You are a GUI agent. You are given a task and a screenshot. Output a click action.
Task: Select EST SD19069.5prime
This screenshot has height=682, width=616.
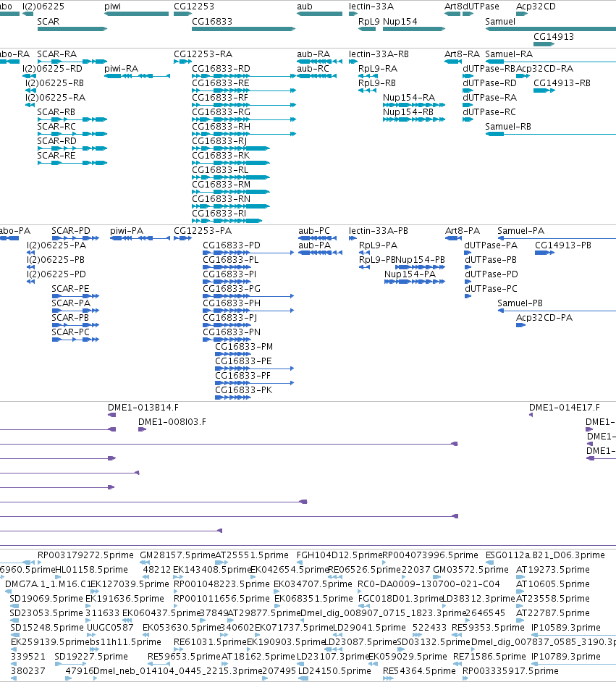[x=14, y=606]
